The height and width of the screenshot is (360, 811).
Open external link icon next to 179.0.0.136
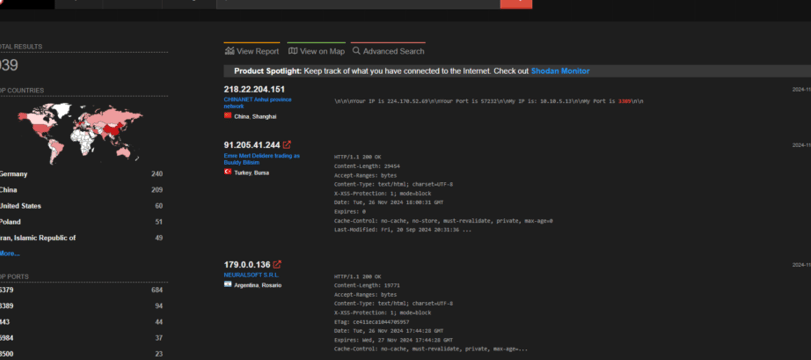pos(277,264)
